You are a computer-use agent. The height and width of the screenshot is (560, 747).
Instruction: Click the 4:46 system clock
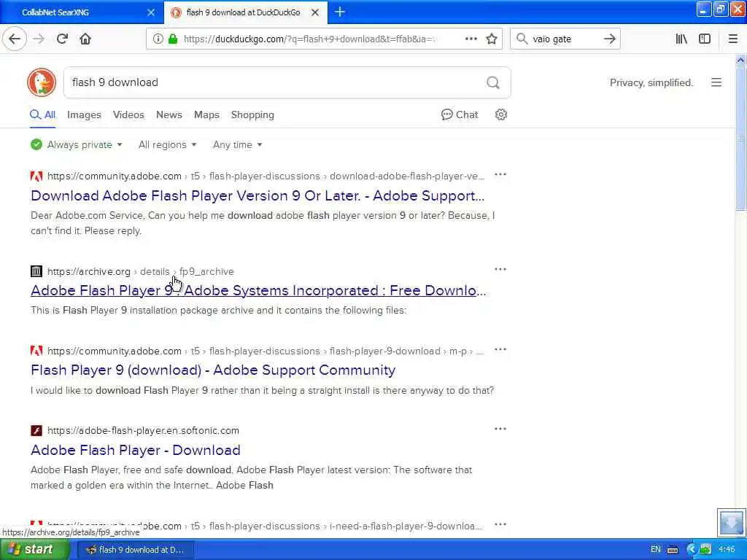[x=727, y=550]
